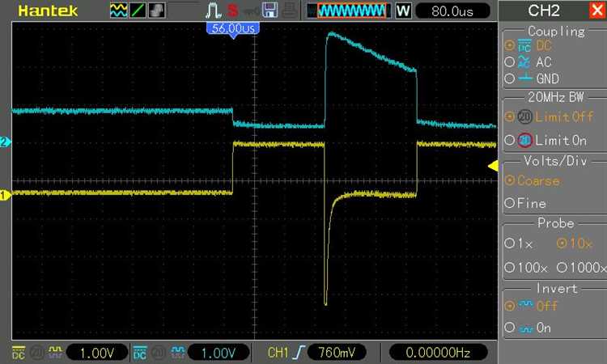Close the CH2 settings panel
Image resolution: width=607 pixels, height=364 pixels.
pyautogui.click(x=598, y=11)
